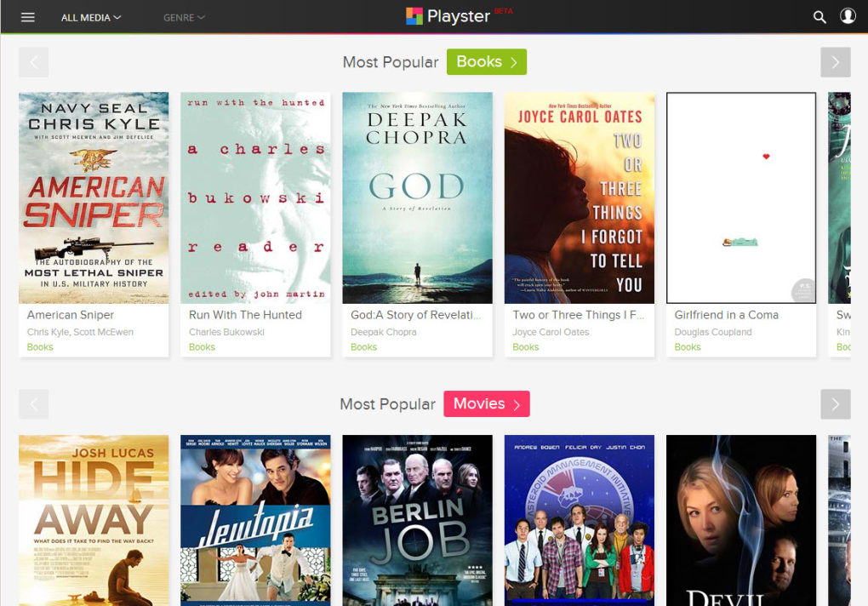This screenshot has height=606, width=868.
Task: Expand the ALL MEDIA dropdown
Action: [91, 18]
